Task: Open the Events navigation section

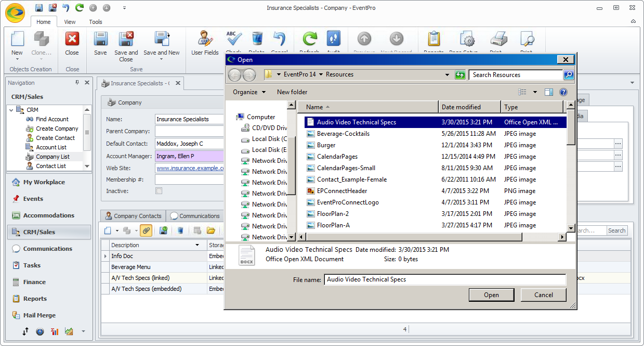Action: coord(49,199)
